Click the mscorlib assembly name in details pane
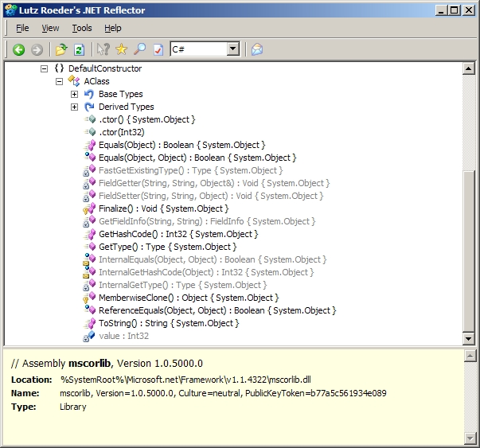 [89, 363]
